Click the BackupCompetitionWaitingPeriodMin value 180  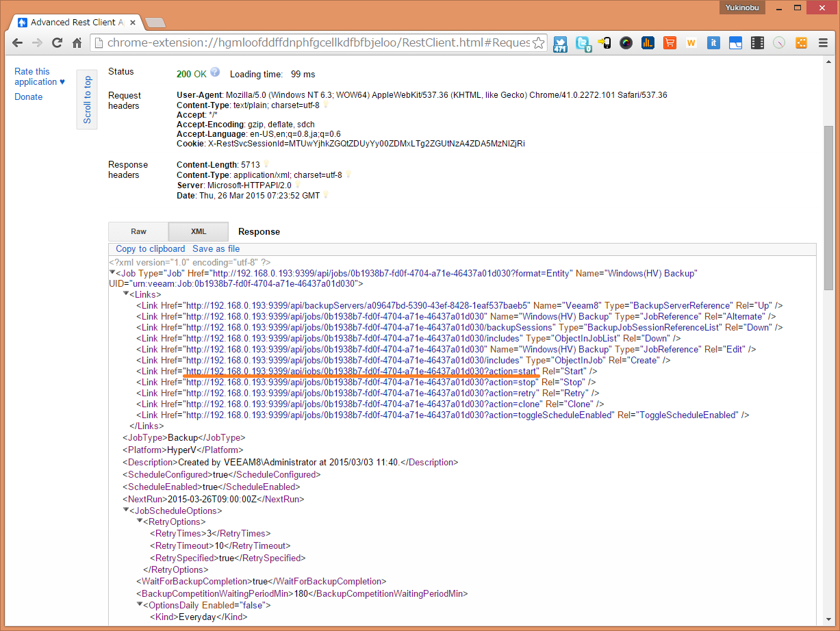tap(301, 593)
